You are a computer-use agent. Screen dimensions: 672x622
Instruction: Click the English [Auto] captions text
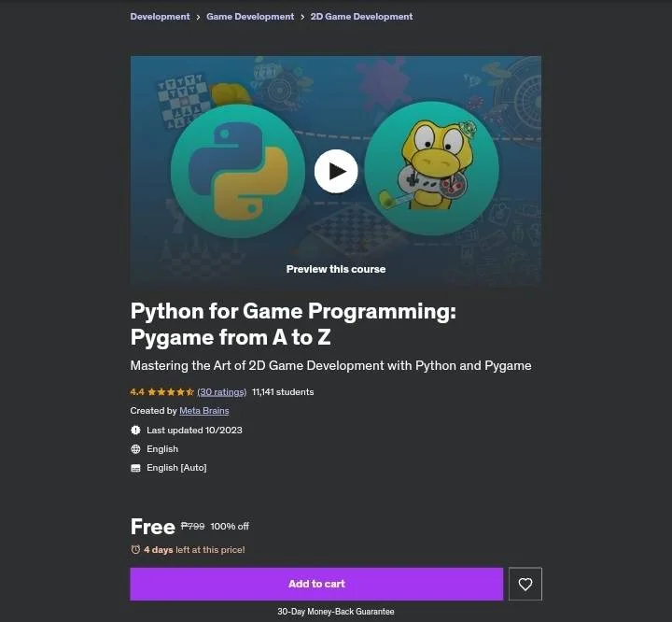(176, 468)
